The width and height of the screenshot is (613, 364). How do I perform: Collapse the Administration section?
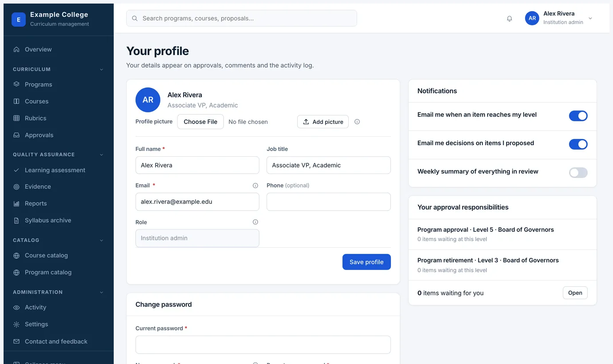click(x=101, y=292)
